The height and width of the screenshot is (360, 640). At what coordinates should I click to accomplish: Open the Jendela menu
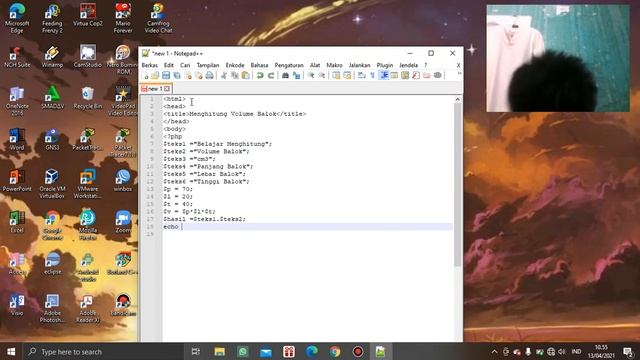click(408, 65)
